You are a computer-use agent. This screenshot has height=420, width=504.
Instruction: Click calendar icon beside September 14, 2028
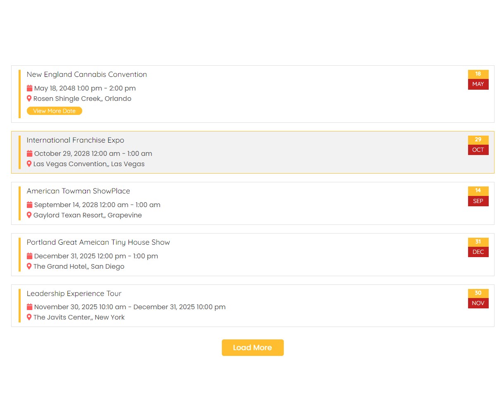[29, 205]
